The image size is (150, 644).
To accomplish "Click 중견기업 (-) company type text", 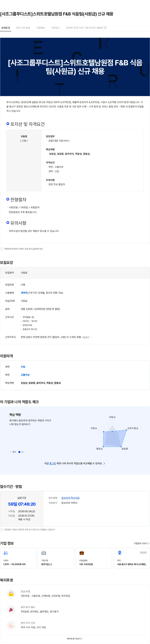I will click(x=47, y=564).
